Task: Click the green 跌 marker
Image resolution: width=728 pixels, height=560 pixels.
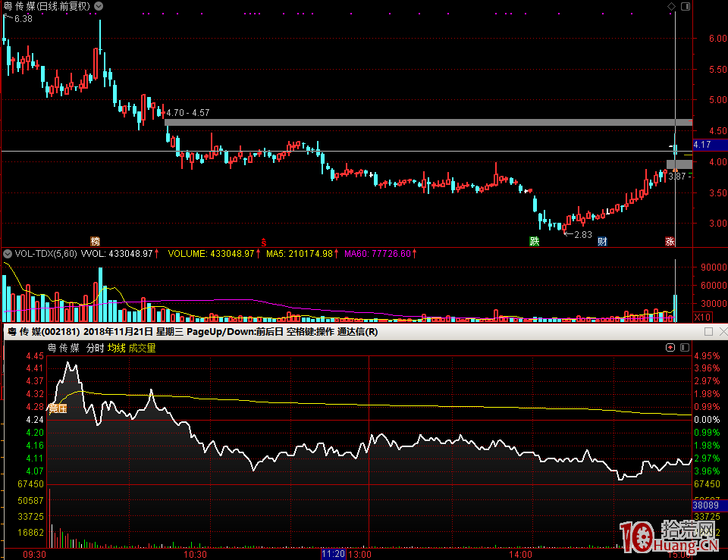Action: (535, 241)
